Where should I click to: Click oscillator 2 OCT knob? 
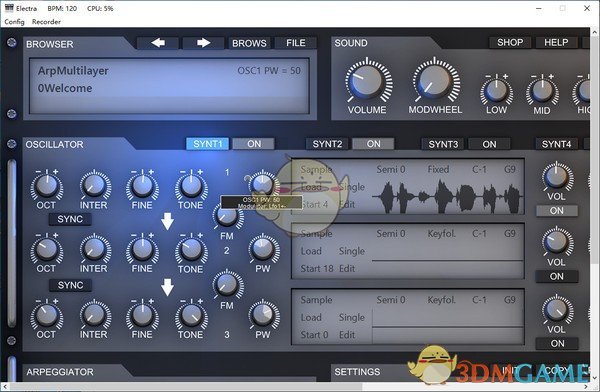point(47,250)
